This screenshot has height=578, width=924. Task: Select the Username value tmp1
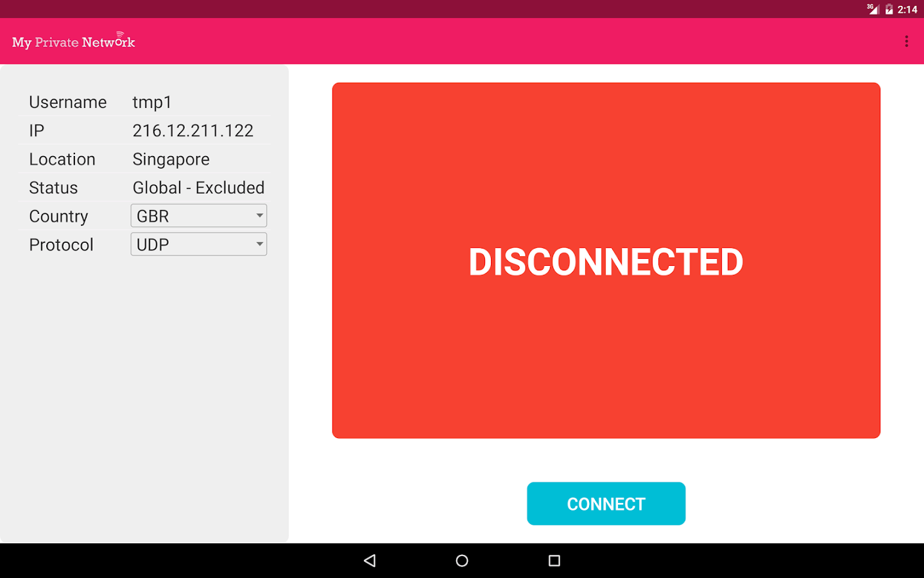pyautogui.click(x=152, y=103)
